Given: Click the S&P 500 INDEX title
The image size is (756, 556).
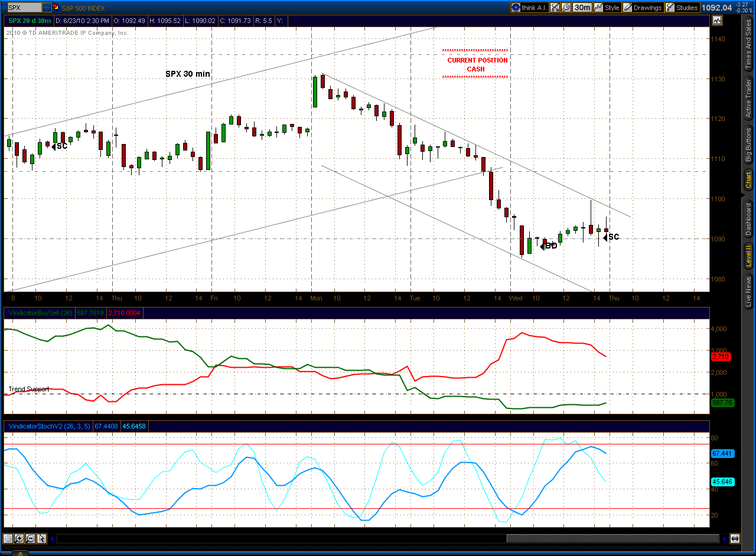Looking at the screenshot, I should (83, 8).
